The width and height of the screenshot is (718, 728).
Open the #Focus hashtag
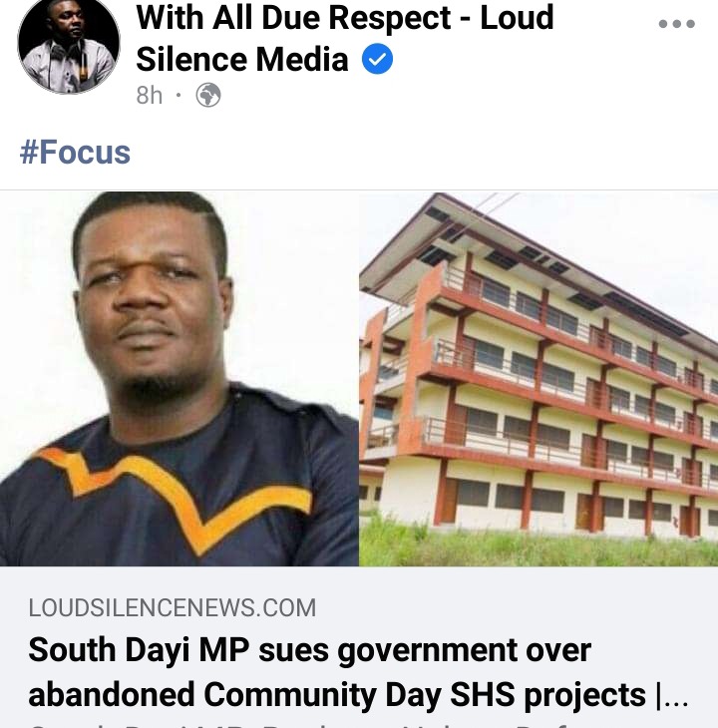click(x=75, y=153)
